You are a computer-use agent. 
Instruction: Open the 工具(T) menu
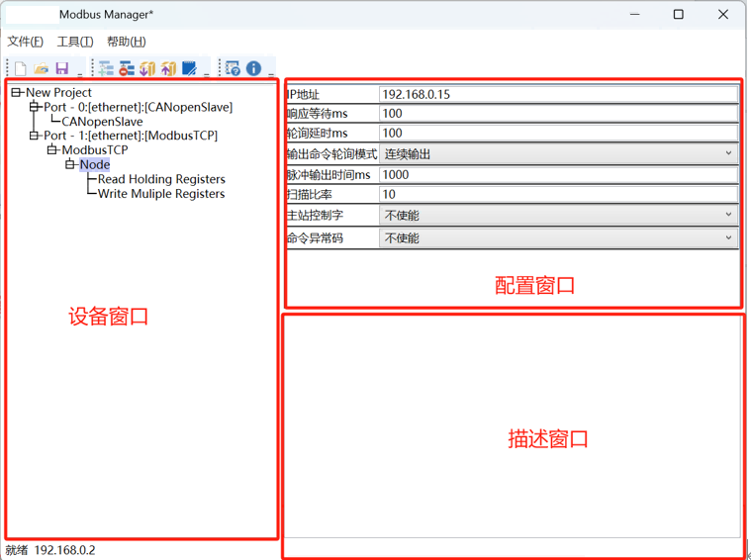(x=75, y=43)
